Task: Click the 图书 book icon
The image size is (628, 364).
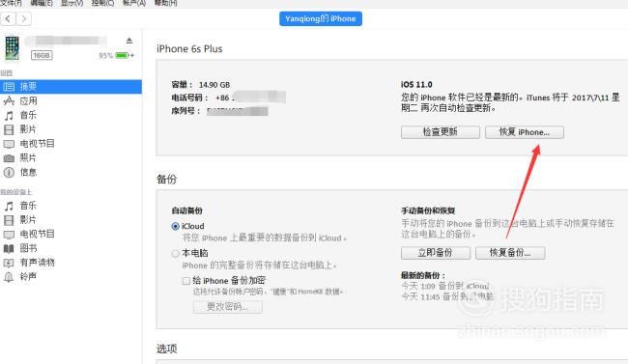Action: coord(9,249)
